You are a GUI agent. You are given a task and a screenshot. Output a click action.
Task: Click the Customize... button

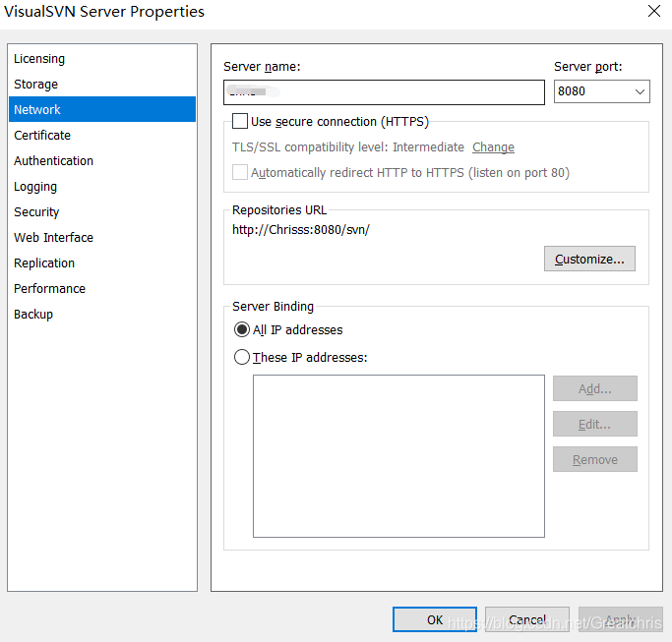589,259
